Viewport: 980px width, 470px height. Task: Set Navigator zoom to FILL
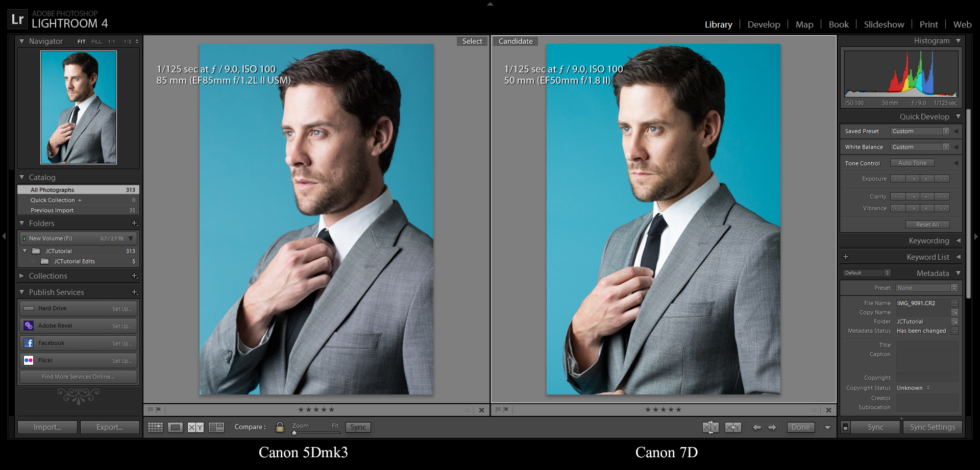pyautogui.click(x=96, y=42)
